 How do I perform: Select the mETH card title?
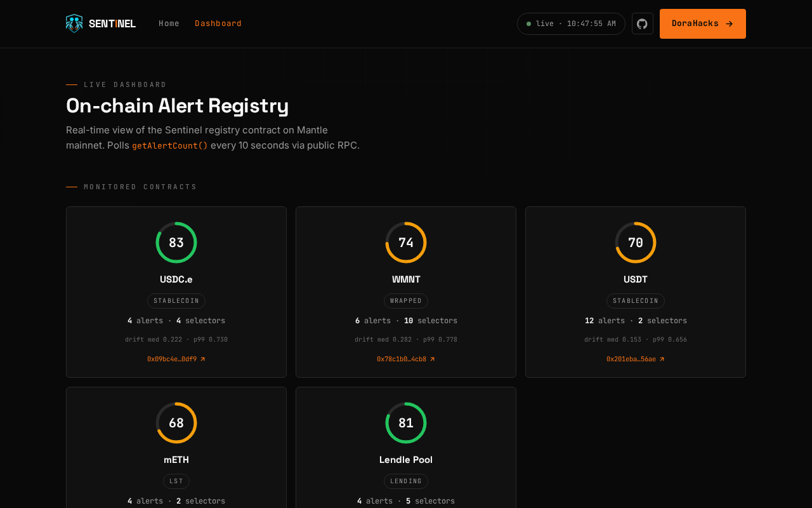pyautogui.click(x=176, y=460)
